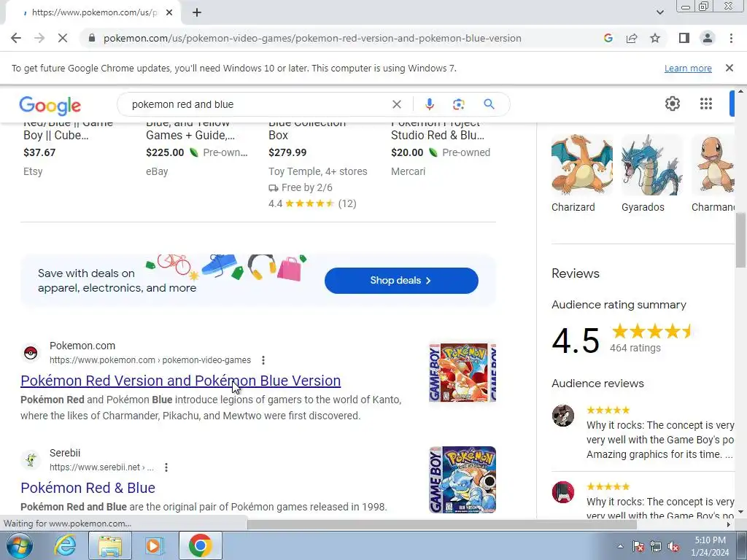
Task: Click the Chrome taskbar icon
Action: pyautogui.click(x=200, y=545)
